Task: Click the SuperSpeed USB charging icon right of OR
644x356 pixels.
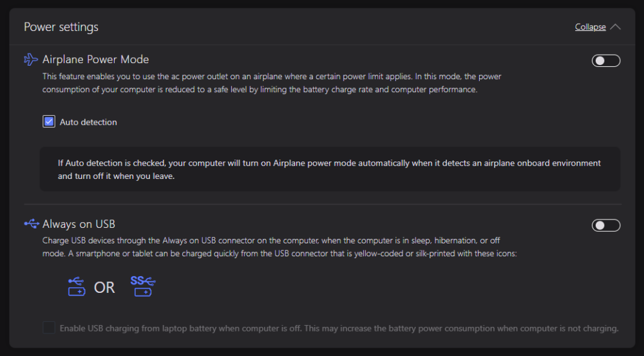Action: (142, 286)
